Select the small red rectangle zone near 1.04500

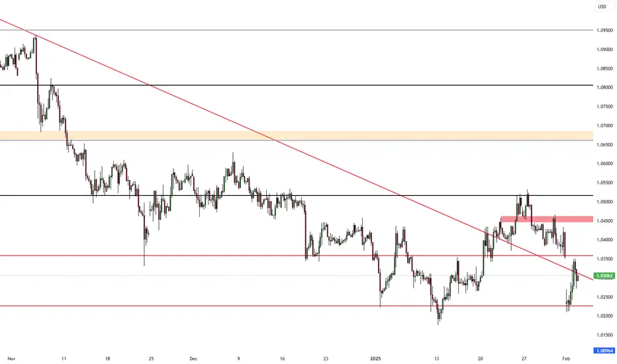(547, 219)
